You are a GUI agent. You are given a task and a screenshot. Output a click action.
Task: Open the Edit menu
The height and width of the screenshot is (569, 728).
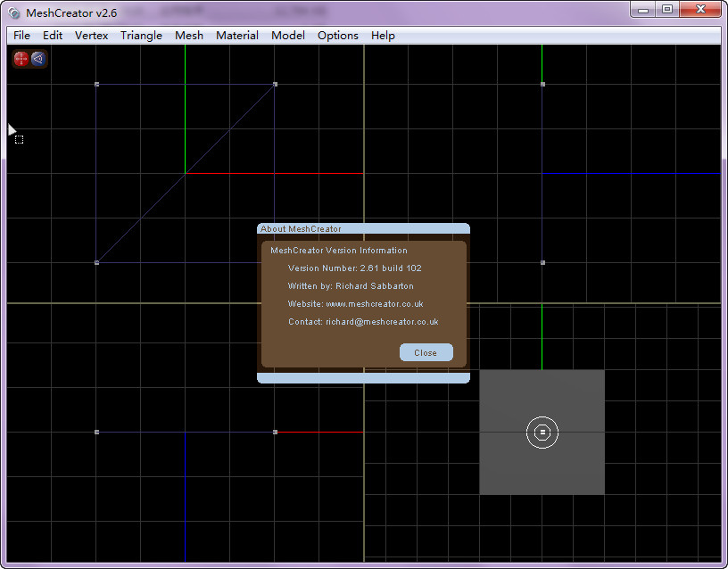53,36
